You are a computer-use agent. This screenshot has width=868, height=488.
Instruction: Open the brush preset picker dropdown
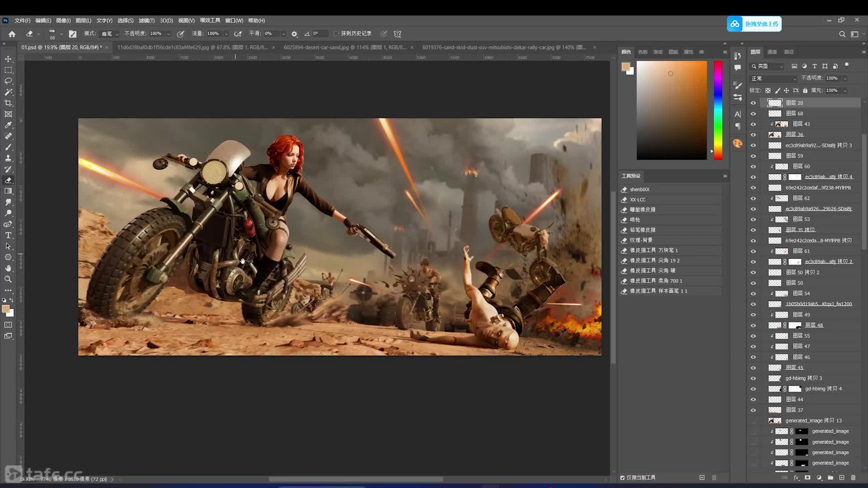click(x=61, y=34)
